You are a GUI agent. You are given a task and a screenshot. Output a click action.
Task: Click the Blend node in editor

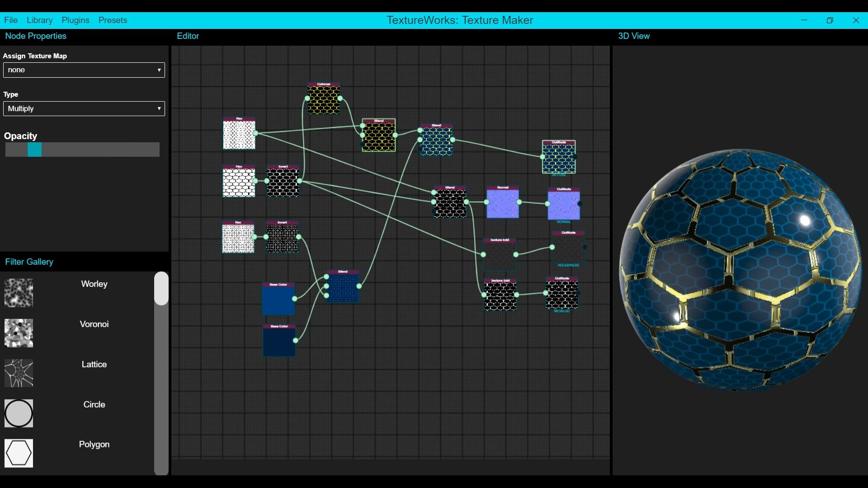[x=378, y=134]
